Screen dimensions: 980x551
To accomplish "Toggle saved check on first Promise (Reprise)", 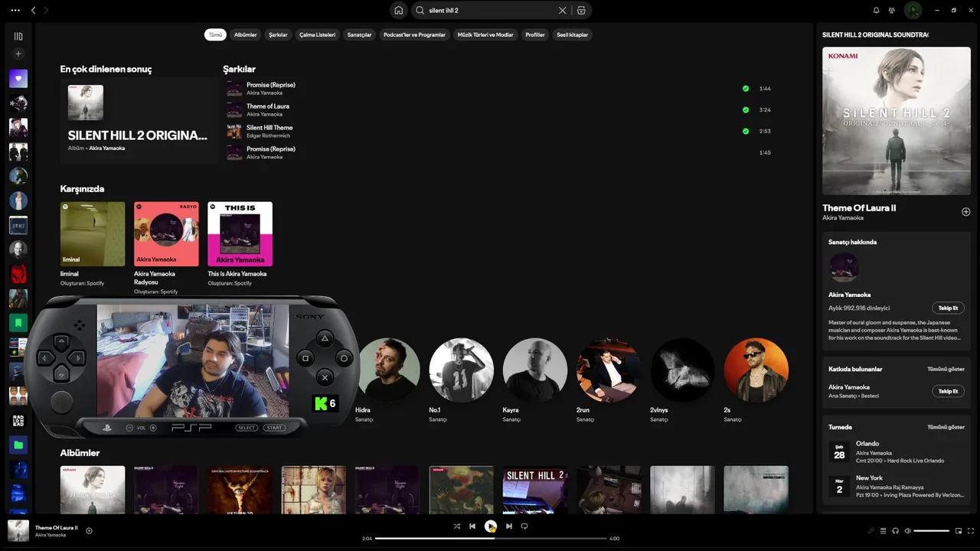I will coord(745,88).
